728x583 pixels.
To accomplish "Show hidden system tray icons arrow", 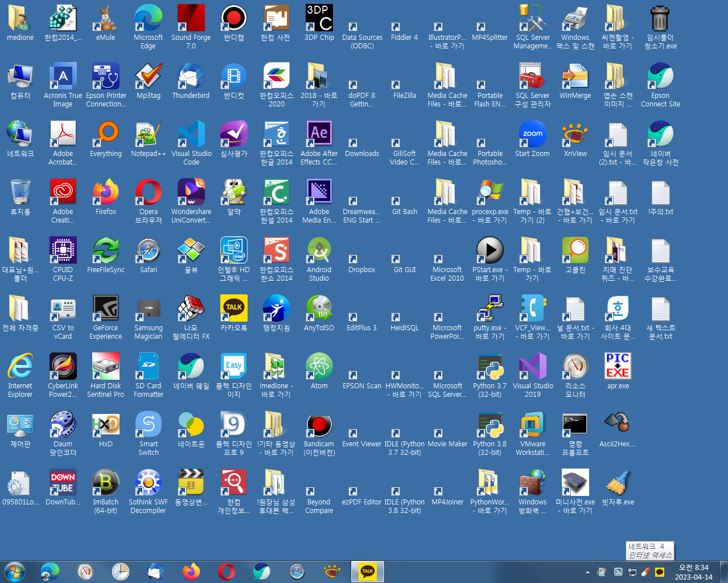I will click(587, 572).
